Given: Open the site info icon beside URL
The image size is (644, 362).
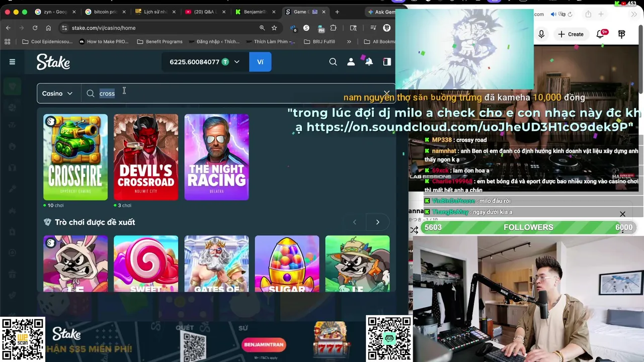Looking at the screenshot, I should 64,28.
